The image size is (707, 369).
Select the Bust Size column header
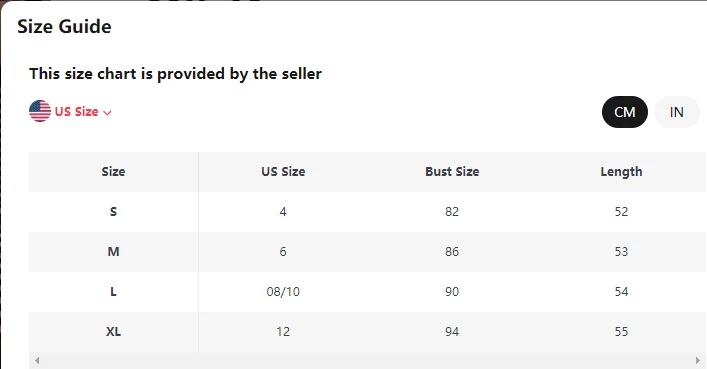452,172
